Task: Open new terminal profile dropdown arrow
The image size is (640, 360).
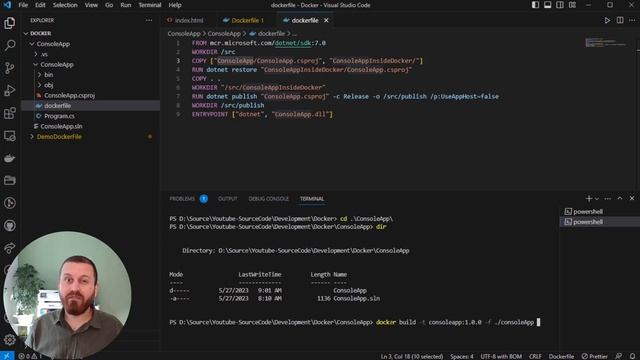Action: point(597,199)
